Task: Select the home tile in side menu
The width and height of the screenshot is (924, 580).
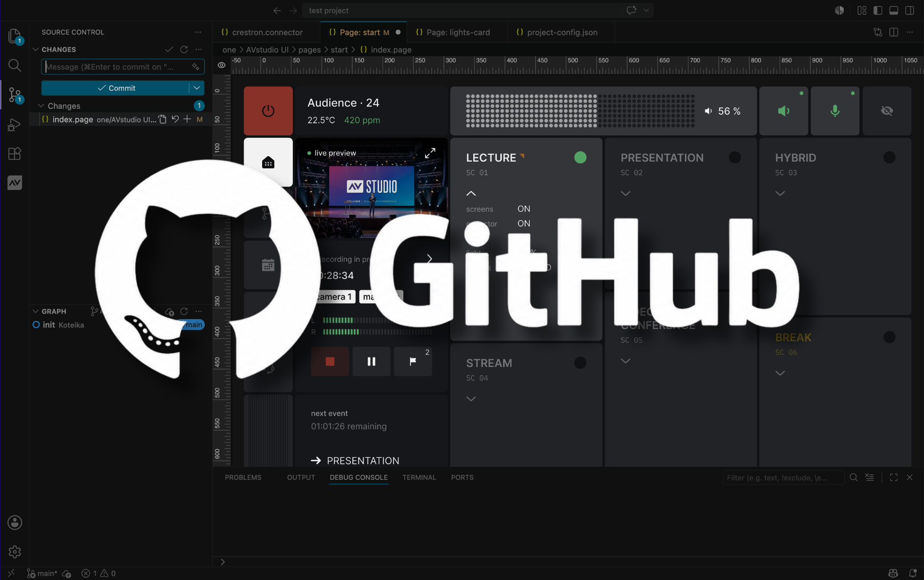Action: tap(268, 162)
